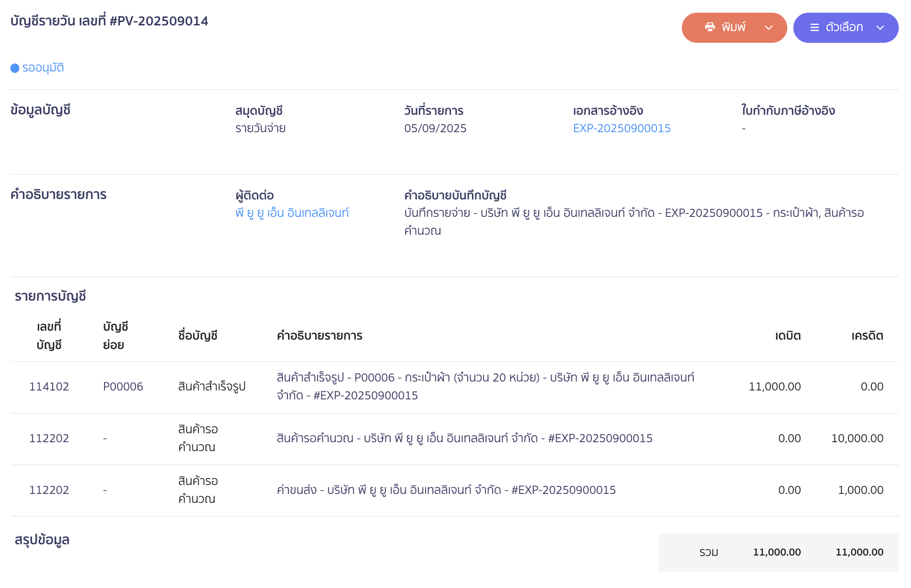Click the คำอธิบายรายการ section heading on the left

pos(59,195)
